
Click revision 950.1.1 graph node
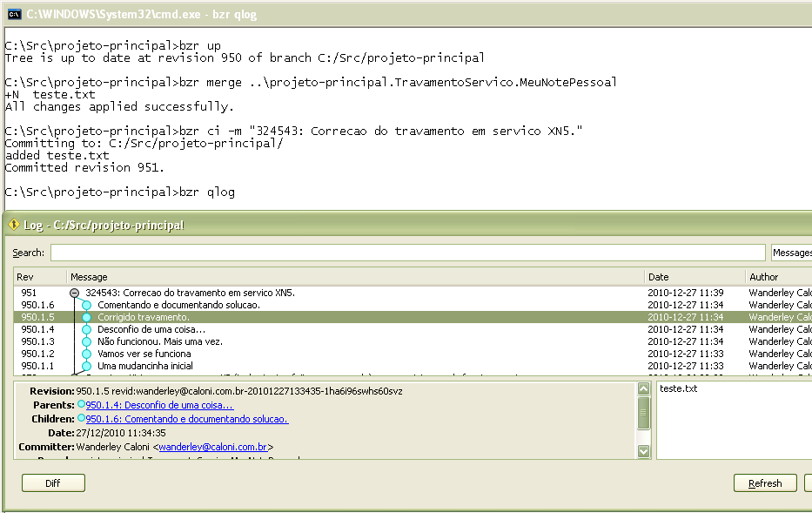tap(87, 367)
